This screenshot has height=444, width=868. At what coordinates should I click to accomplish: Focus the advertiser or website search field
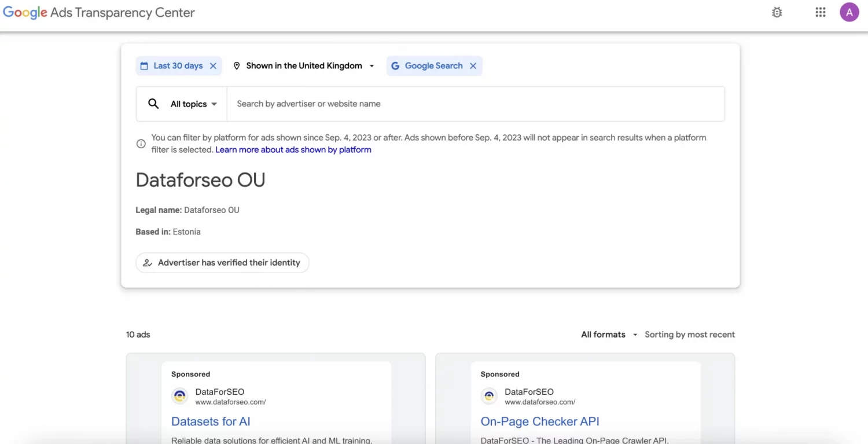(x=476, y=104)
